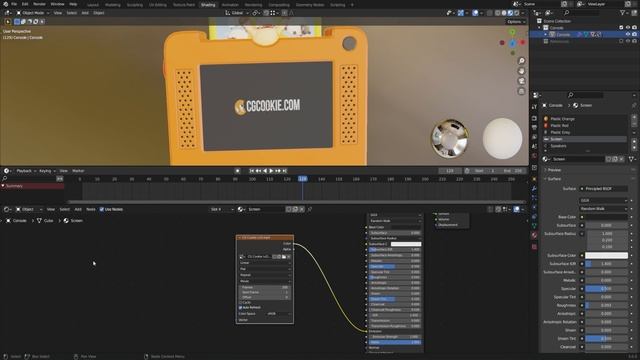This screenshot has height=360, width=640.
Task: Click the current frame field in timeline
Action: [450, 171]
